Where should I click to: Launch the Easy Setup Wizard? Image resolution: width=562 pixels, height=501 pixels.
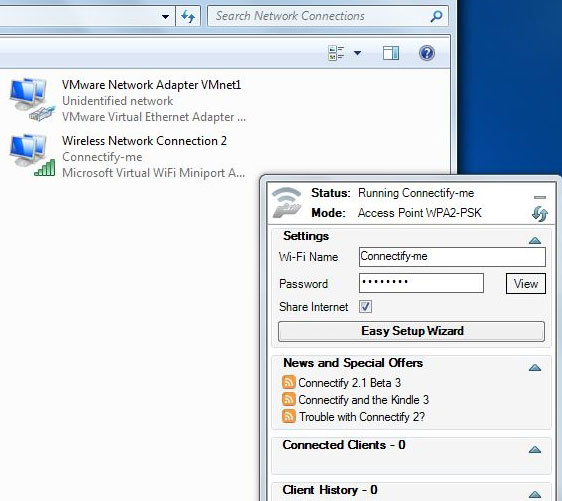pyautogui.click(x=411, y=331)
